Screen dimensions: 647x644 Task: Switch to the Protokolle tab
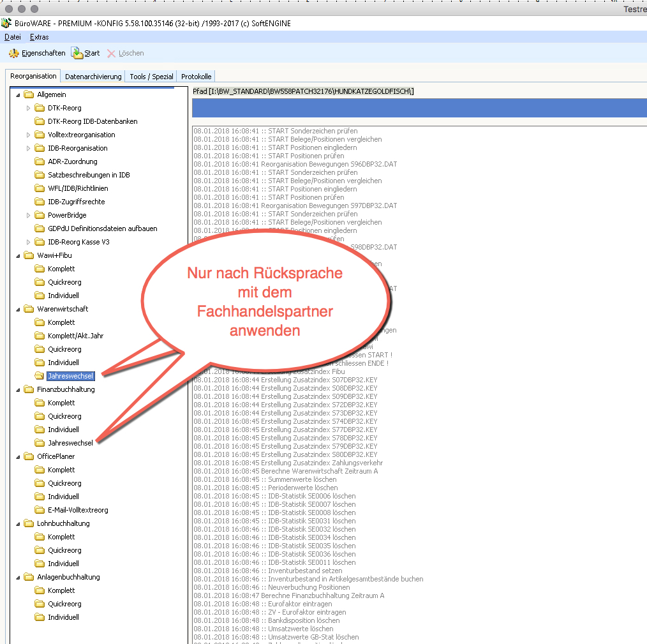pyautogui.click(x=196, y=77)
